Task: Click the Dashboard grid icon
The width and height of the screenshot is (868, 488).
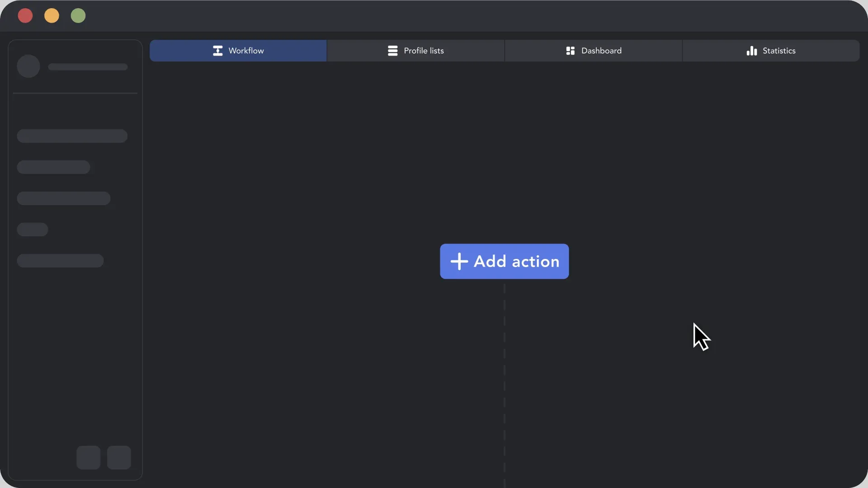Action: click(x=570, y=51)
